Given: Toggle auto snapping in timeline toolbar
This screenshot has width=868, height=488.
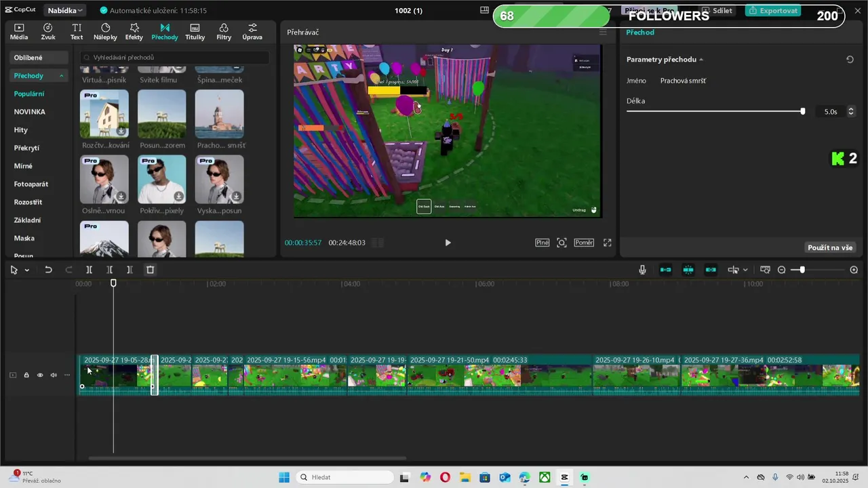Looking at the screenshot, I should click(x=688, y=270).
